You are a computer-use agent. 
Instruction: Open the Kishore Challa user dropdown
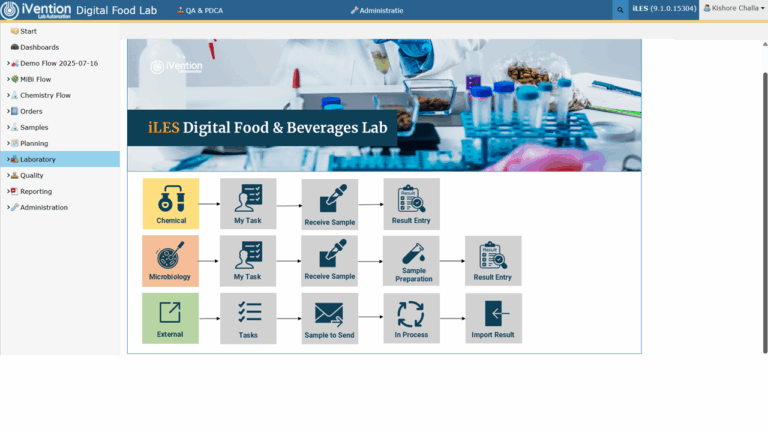pyautogui.click(x=734, y=8)
